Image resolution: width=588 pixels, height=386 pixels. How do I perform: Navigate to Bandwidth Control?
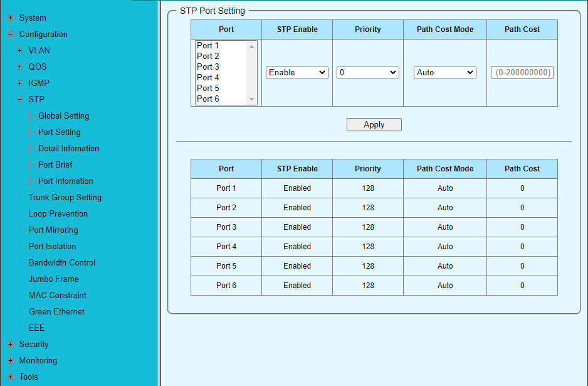tap(62, 263)
